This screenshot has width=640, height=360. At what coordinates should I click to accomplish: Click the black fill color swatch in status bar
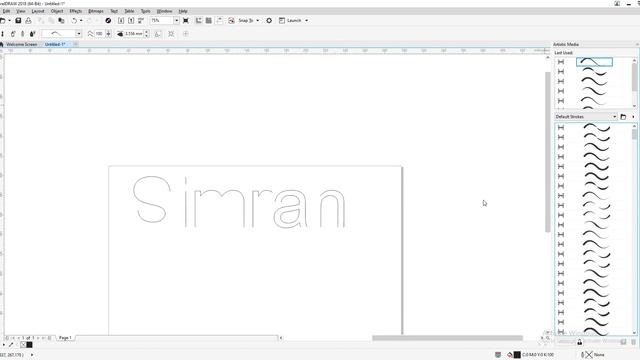(517, 355)
